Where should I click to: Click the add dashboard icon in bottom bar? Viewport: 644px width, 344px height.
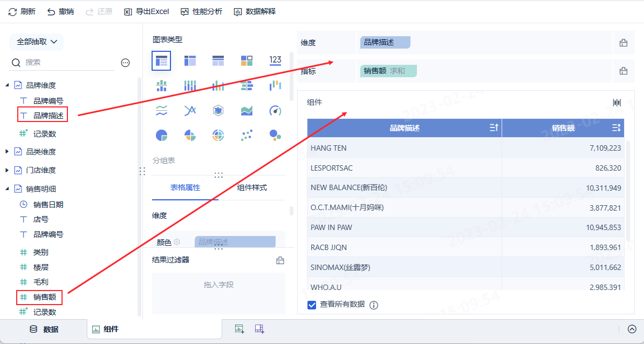(259, 328)
